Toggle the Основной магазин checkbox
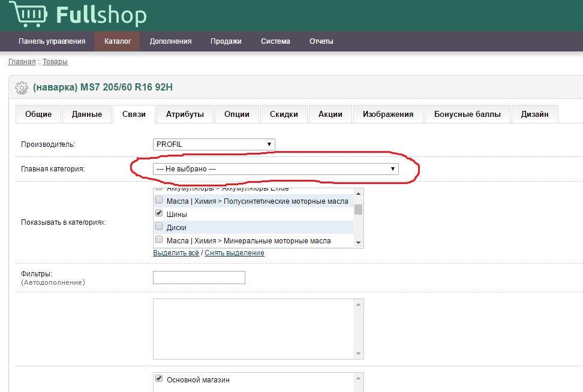This screenshot has height=392, width=583. [159, 379]
